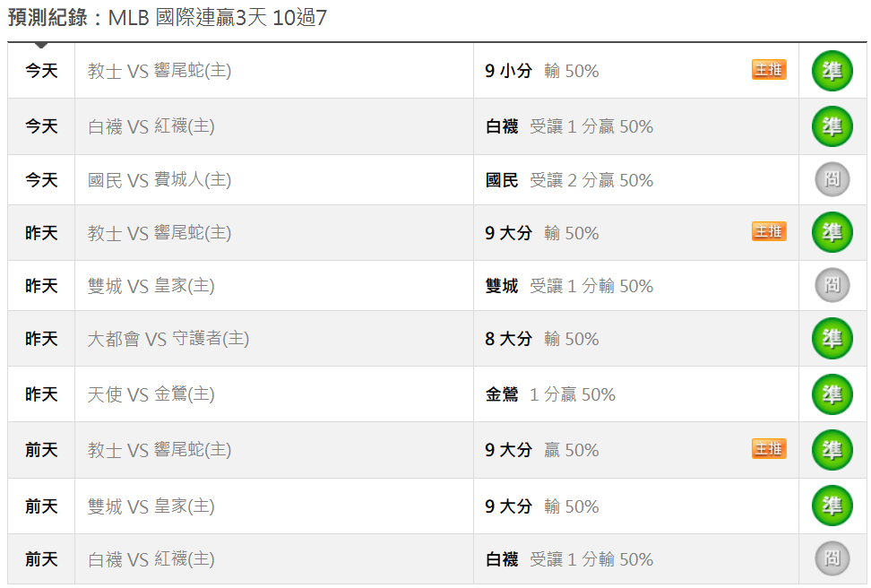The height and width of the screenshot is (588, 871).
Task: Click the gray 岡 icon in the last 白襪 row
Action: point(832,558)
